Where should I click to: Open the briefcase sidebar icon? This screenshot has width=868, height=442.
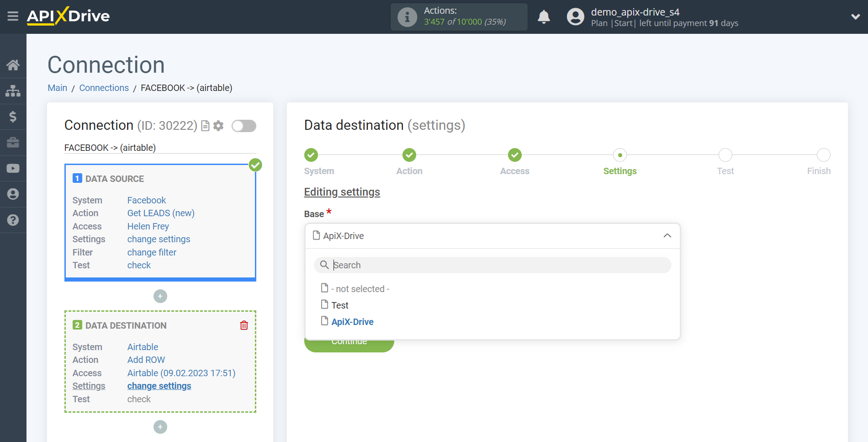click(13, 143)
